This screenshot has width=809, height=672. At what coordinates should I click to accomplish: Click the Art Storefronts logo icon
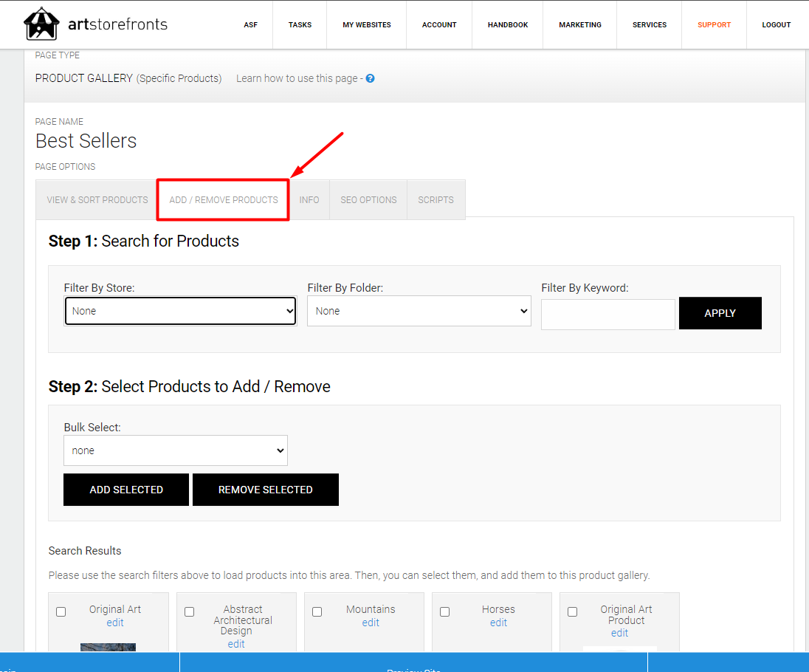pos(41,24)
